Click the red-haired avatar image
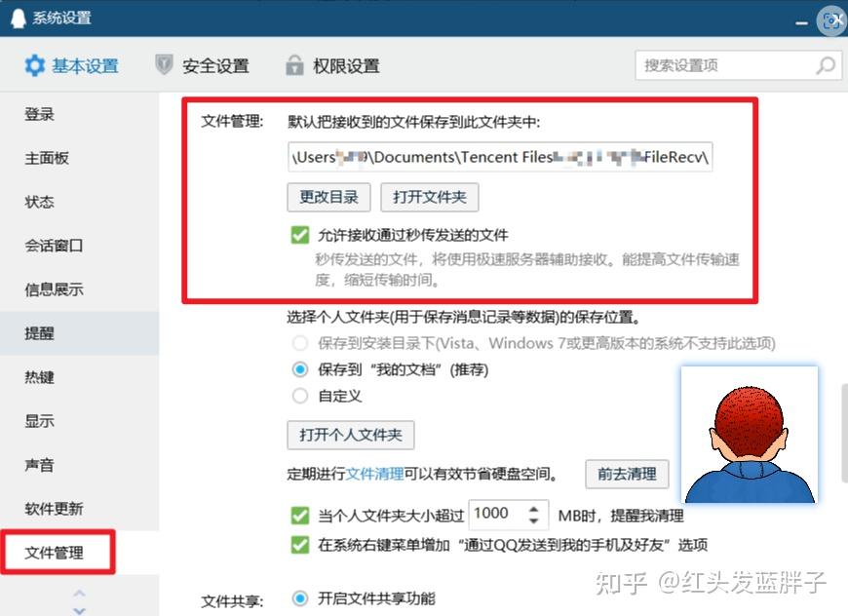 coord(749,435)
